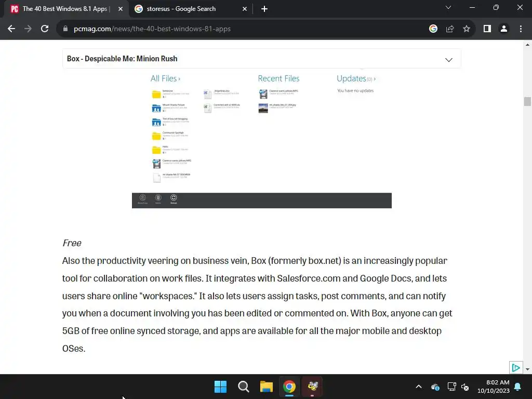Open tab search dropdown arrow
Screen dimensions: 532x399
448,7
